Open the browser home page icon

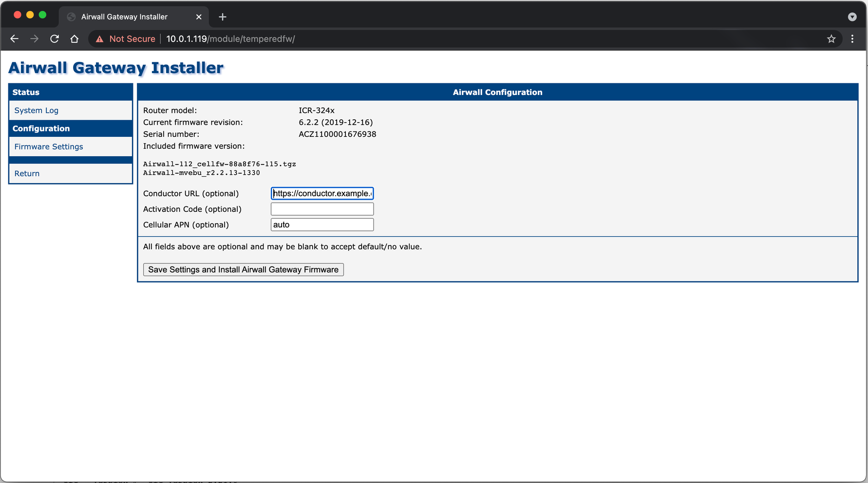(x=74, y=39)
